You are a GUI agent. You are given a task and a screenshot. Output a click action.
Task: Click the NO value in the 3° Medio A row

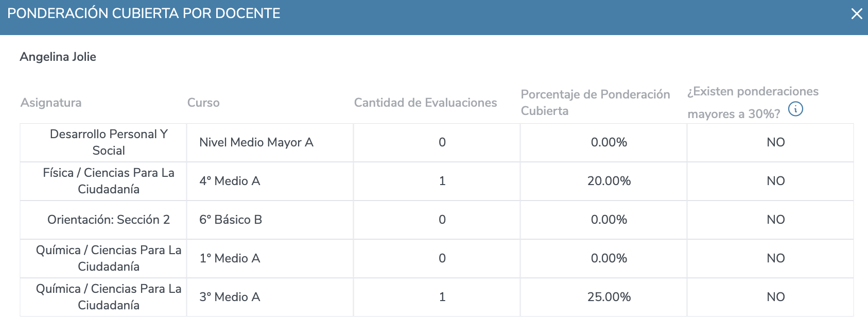click(x=776, y=297)
